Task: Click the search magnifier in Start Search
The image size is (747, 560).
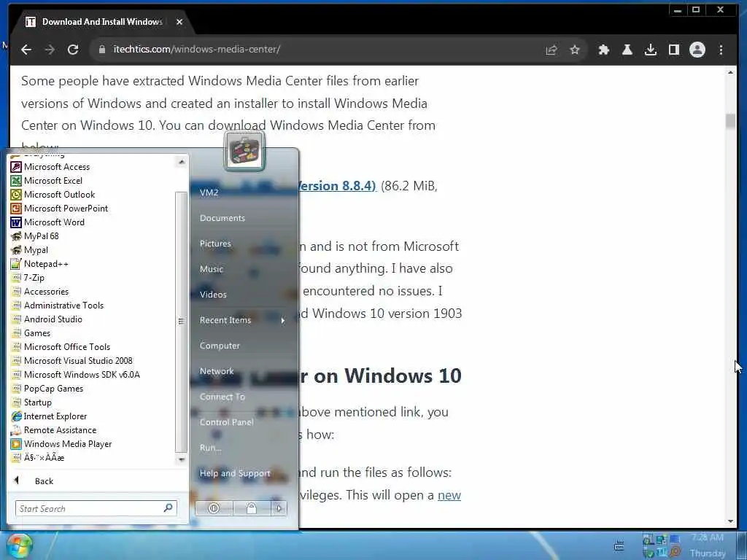Action: pos(168,508)
